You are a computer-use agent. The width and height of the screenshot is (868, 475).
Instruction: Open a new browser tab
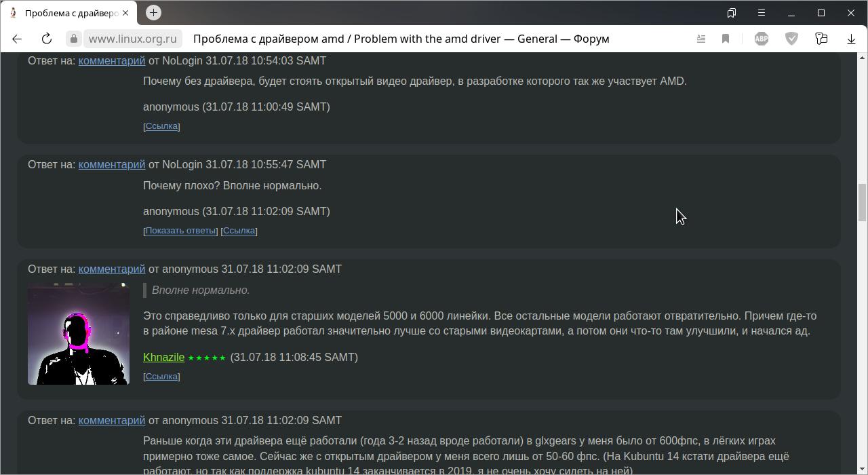(x=153, y=13)
